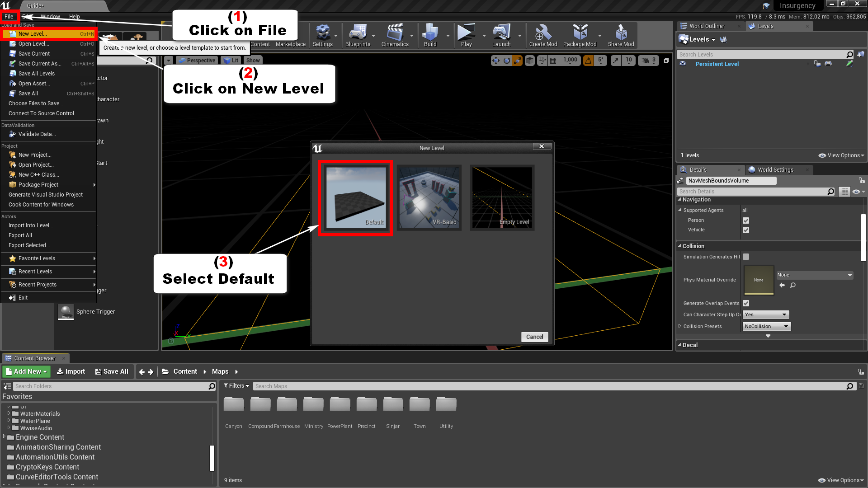Expand the Engine Content folder tree
The width and height of the screenshot is (868, 488).
click(x=4, y=436)
